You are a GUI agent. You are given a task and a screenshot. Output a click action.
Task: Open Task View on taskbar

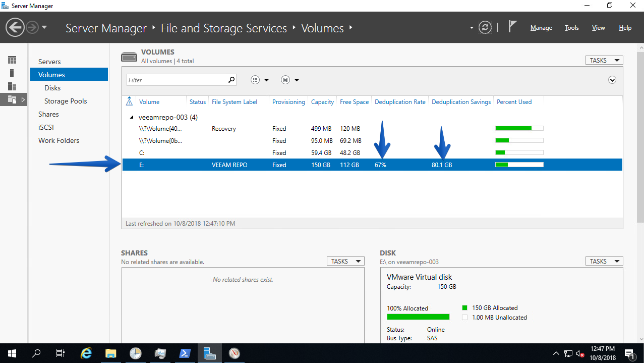[61, 353]
